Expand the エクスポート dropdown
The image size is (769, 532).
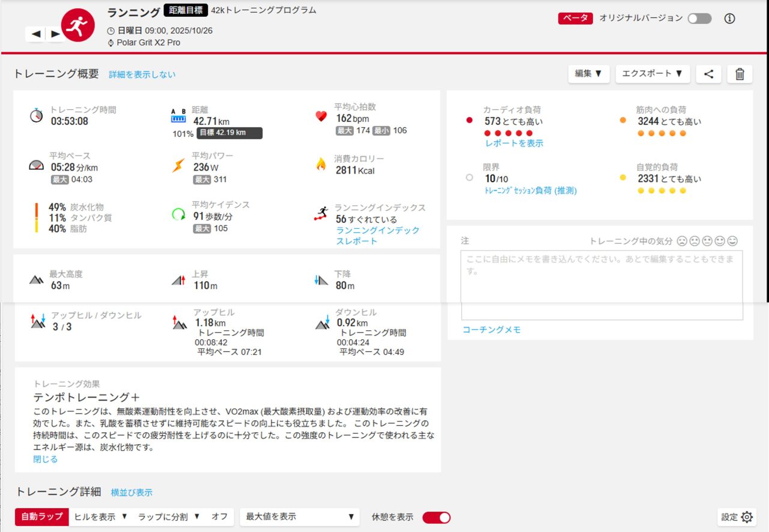tap(652, 74)
